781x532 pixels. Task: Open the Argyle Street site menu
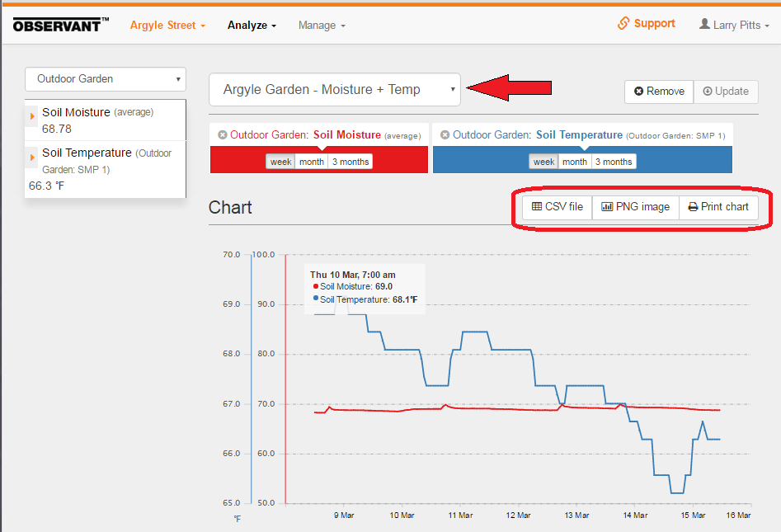pyautogui.click(x=167, y=26)
